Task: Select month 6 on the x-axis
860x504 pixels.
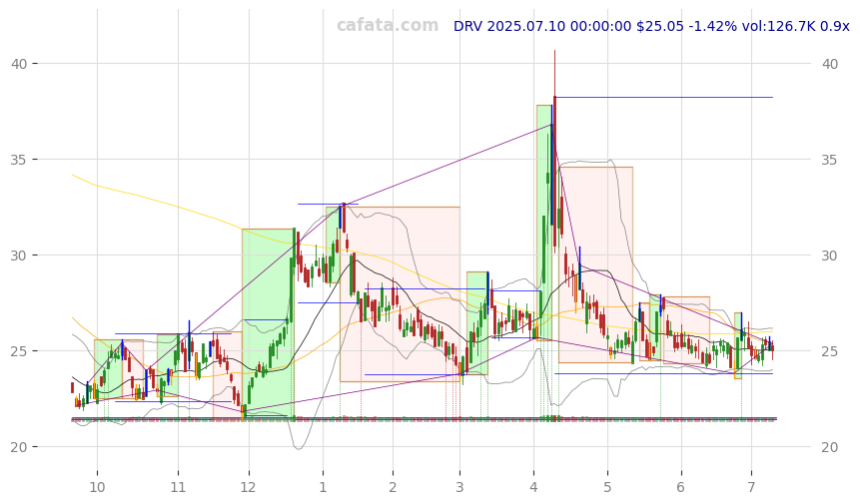Action: 680,487
